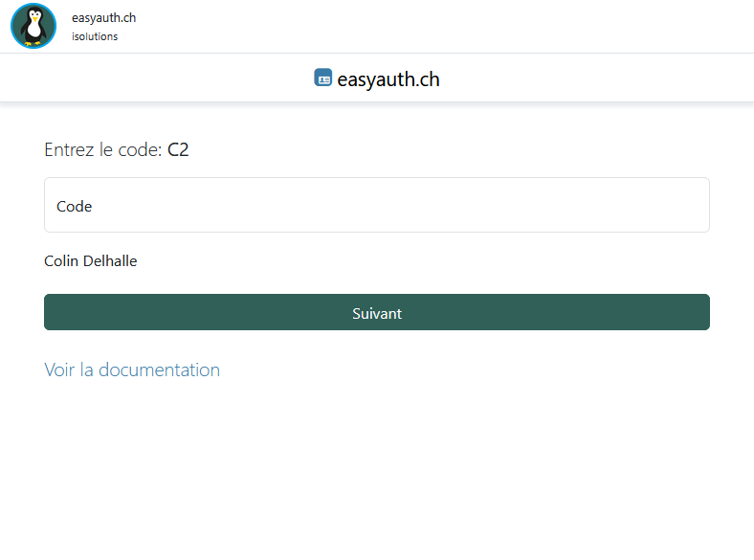Click the penguin avatar logo
This screenshot has width=754, height=560.
point(33,26)
